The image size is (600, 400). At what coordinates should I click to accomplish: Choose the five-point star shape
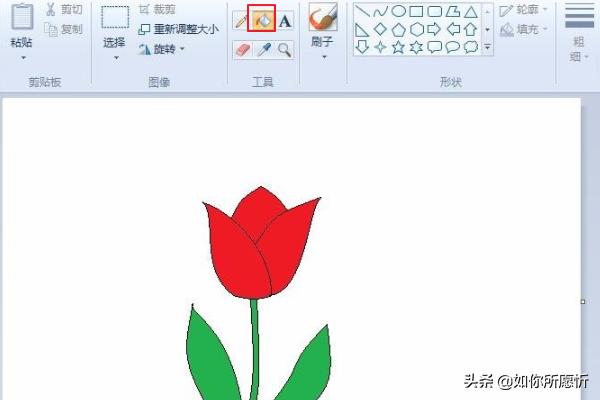[399, 46]
